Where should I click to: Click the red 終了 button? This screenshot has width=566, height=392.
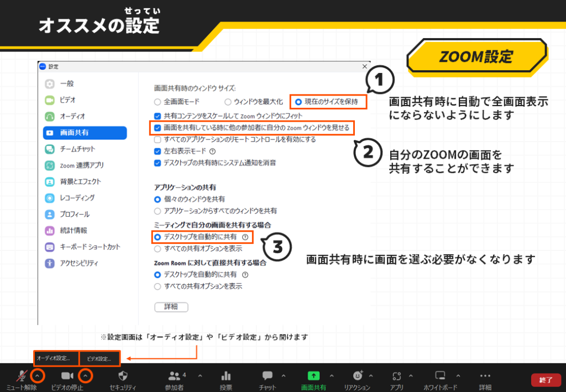546,380
